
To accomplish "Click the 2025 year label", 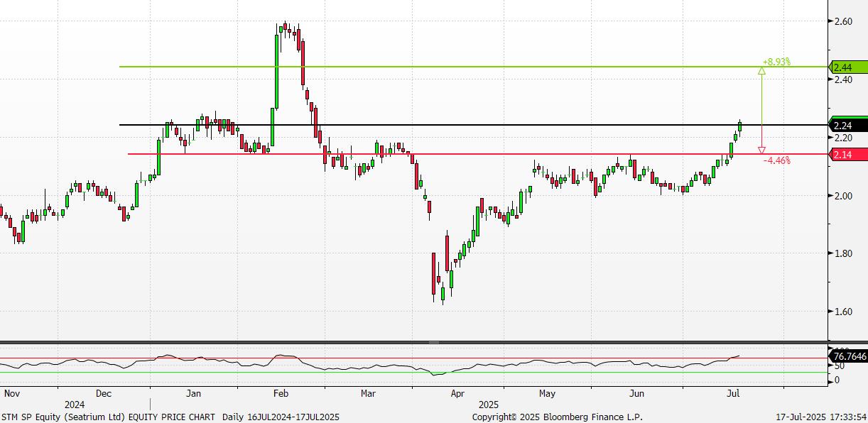I will click(489, 404).
